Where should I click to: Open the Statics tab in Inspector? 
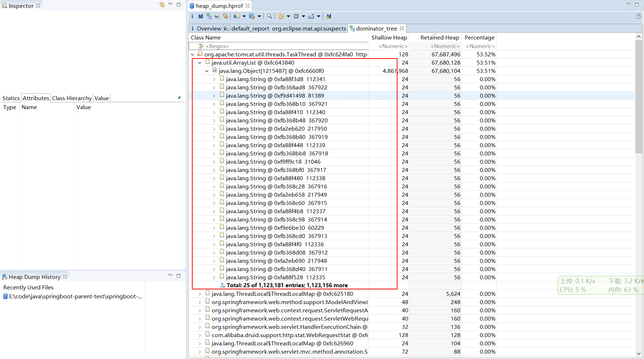click(x=11, y=98)
